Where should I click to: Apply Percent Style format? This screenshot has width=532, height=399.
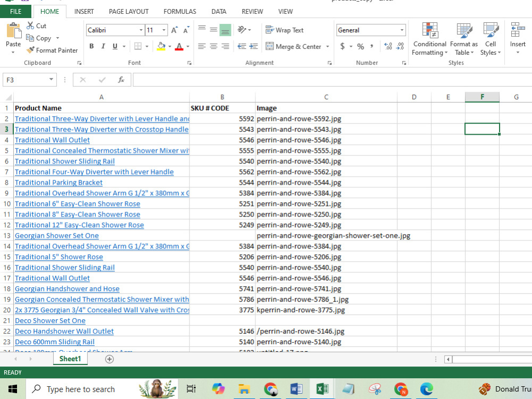(x=360, y=46)
